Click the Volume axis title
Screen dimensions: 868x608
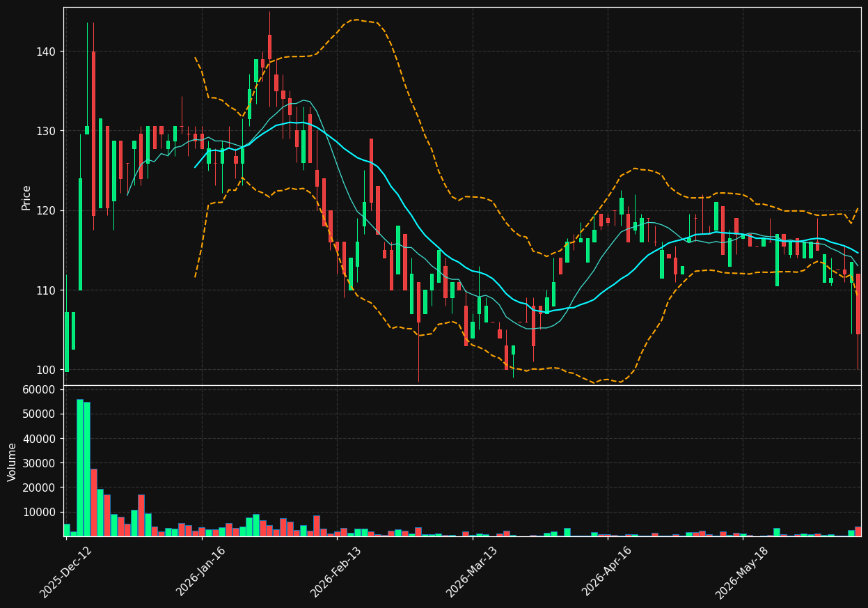pyautogui.click(x=13, y=461)
